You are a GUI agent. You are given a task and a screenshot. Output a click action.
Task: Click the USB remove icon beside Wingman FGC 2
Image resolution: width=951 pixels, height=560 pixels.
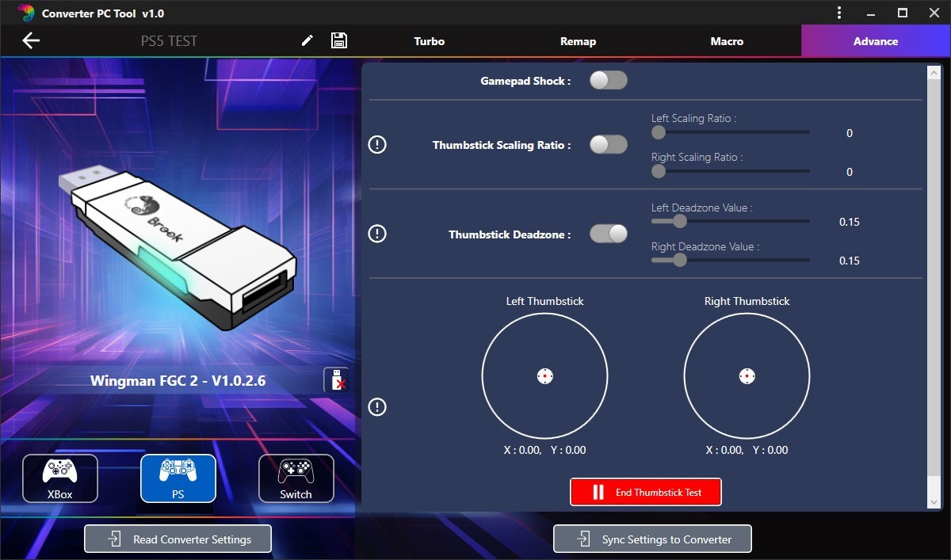tap(336, 380)
